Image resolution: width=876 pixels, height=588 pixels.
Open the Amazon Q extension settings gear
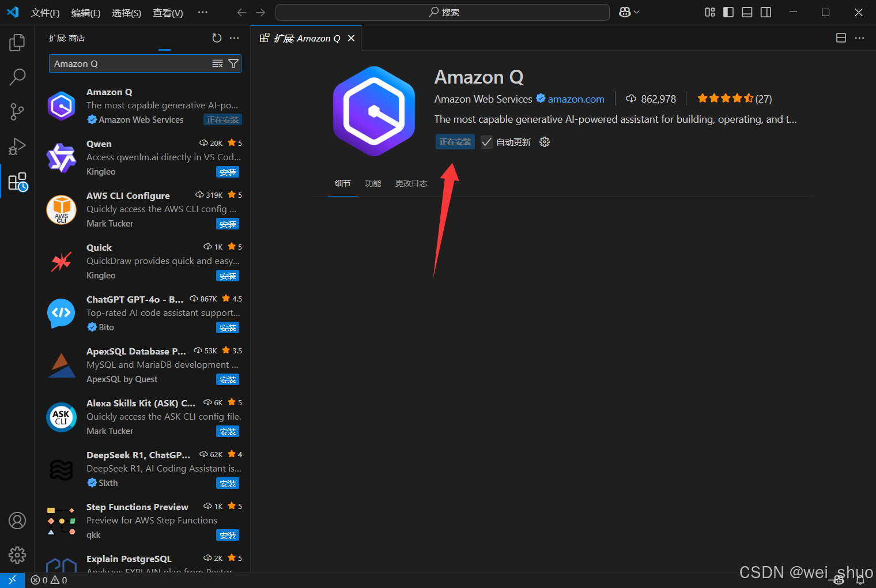(x=545, y=142)
